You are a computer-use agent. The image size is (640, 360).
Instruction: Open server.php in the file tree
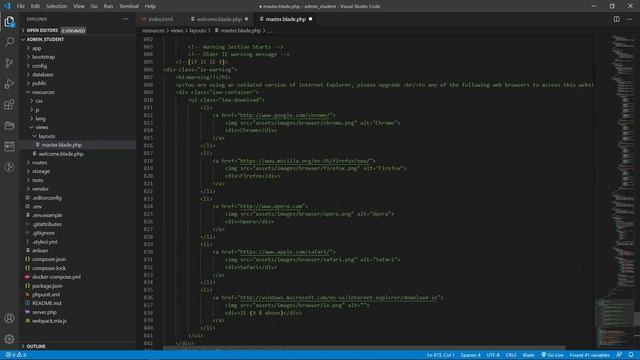(44, 312)
